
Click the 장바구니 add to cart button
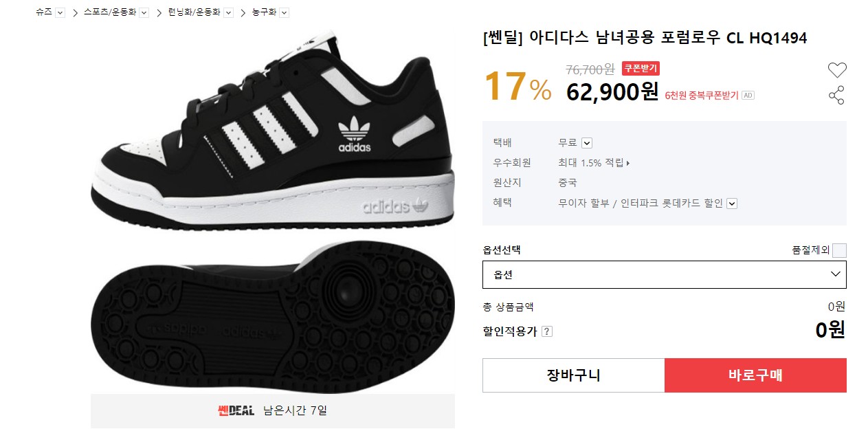pos(573,375)
